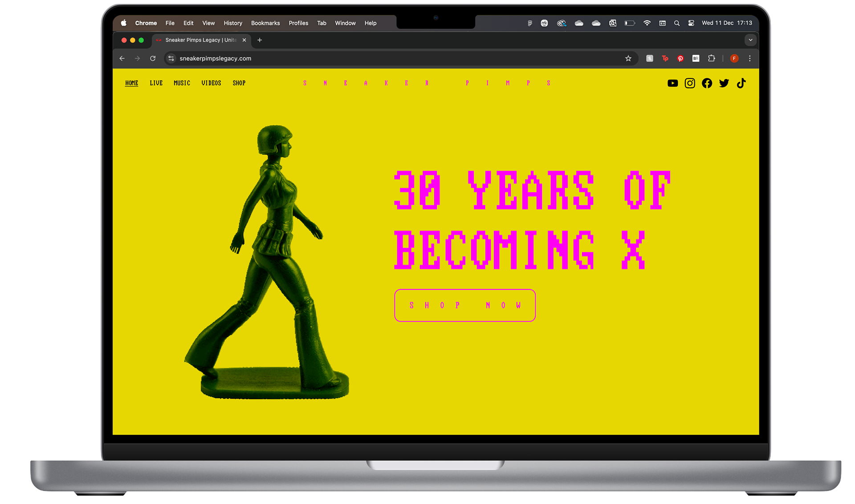Open Control Center in menu bar

[x=691, y=23]
